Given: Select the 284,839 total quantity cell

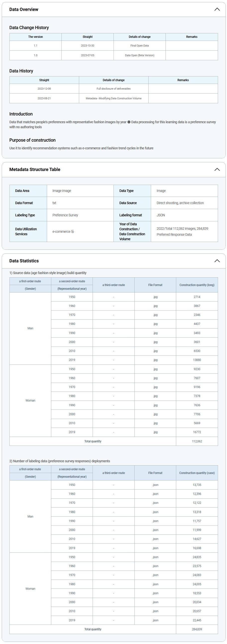Looking at the screenshot, I should click(x=197, y=629).
